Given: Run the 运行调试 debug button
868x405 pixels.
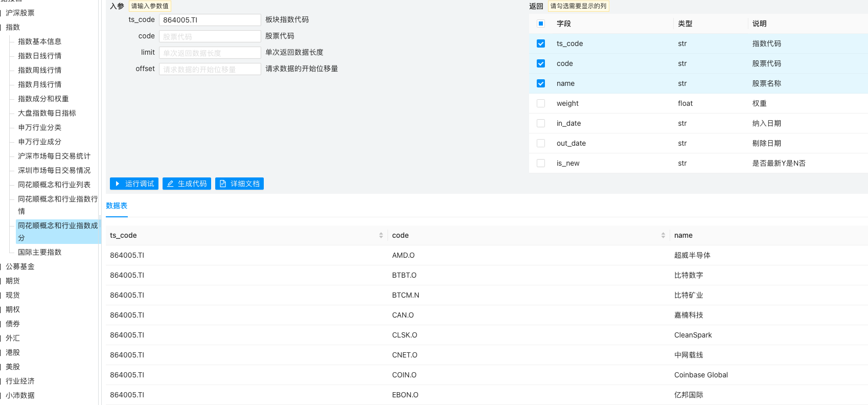Looking at the screenshot, I should pyautogui.click(x=134, y=184).
